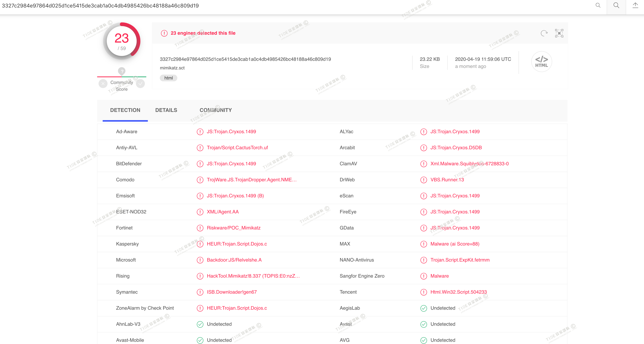Click the HTML file type icon
The width and height of the screenshot is (644, 344).
coord(541,62)
